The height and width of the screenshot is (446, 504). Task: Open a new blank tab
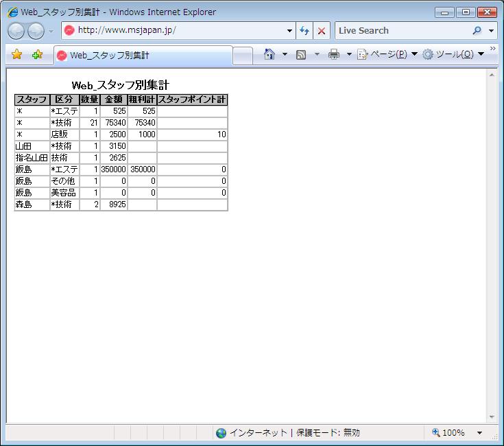243,56
